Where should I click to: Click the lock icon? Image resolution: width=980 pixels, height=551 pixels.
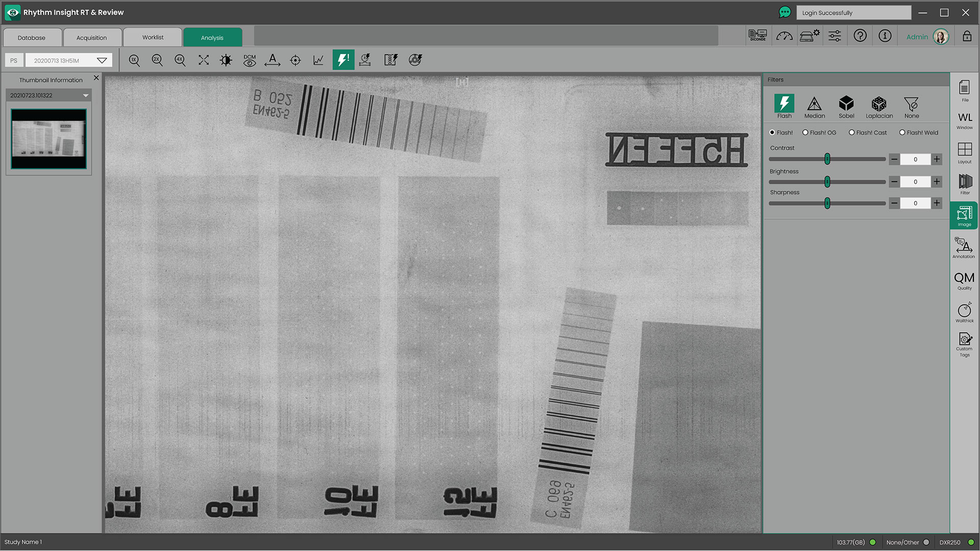coord(967,36)
